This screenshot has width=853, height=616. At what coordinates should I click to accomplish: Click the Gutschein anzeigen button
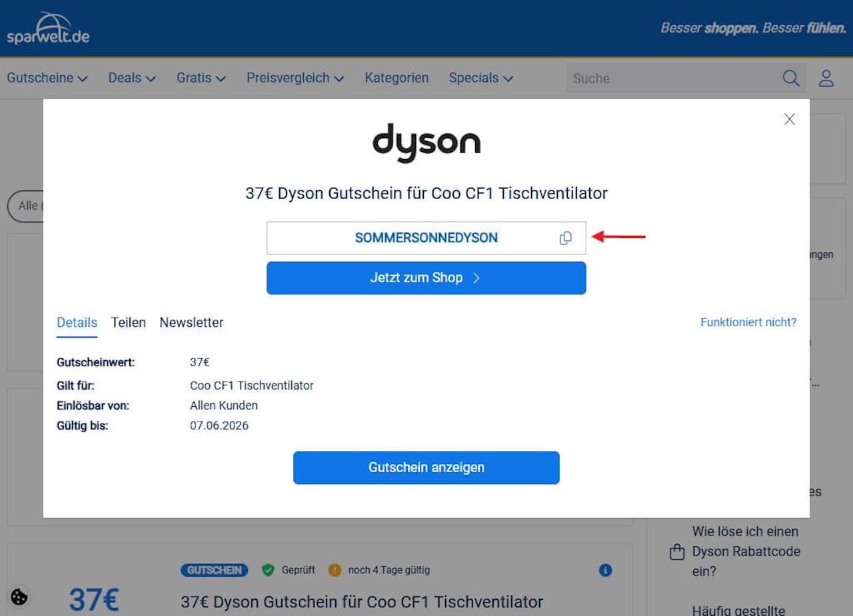pos(426,467)
